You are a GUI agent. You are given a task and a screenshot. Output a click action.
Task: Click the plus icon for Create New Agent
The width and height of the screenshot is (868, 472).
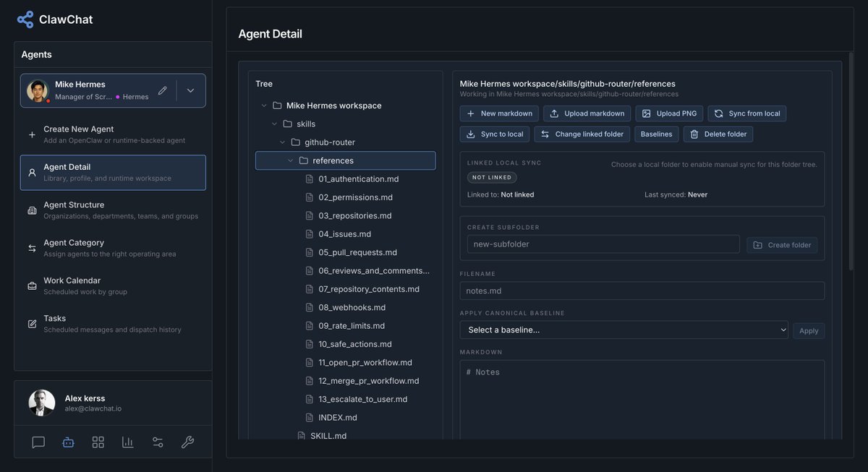coord(32,134)
